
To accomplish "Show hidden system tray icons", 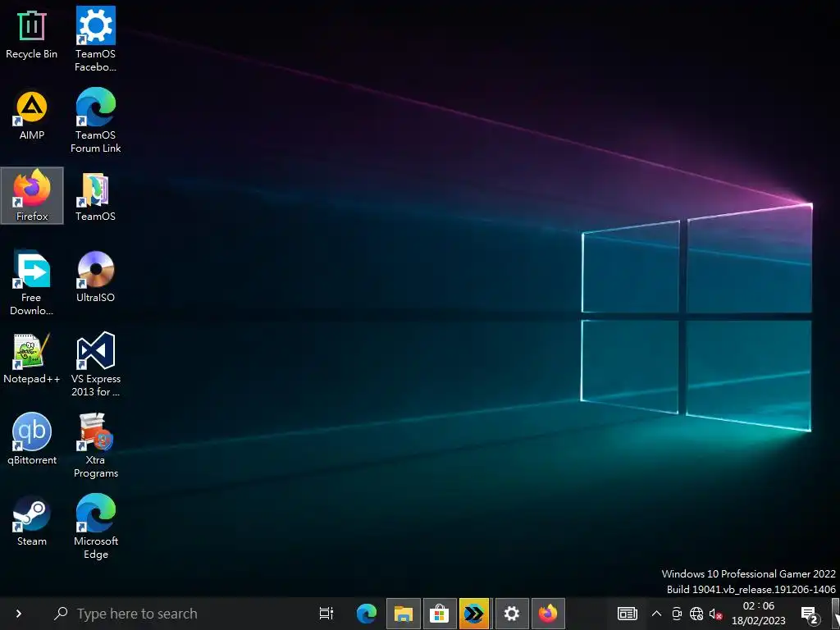I will [x=656, y=614].
